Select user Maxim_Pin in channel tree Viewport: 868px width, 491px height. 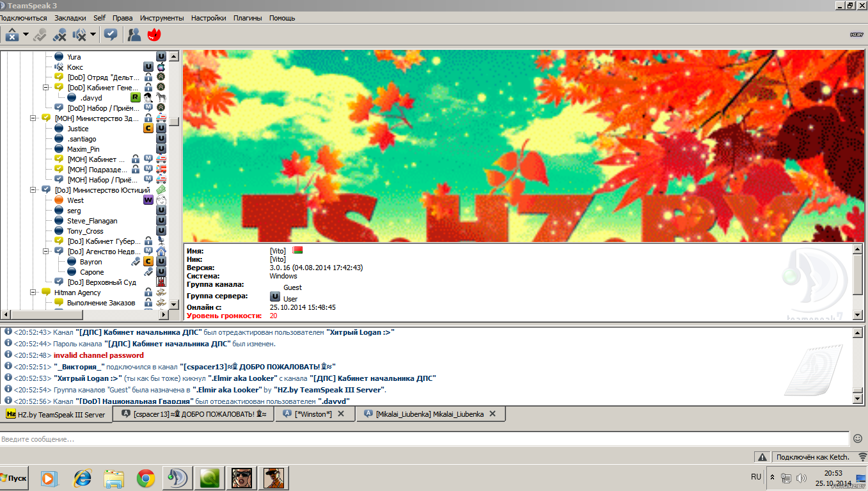pos(83,149)
